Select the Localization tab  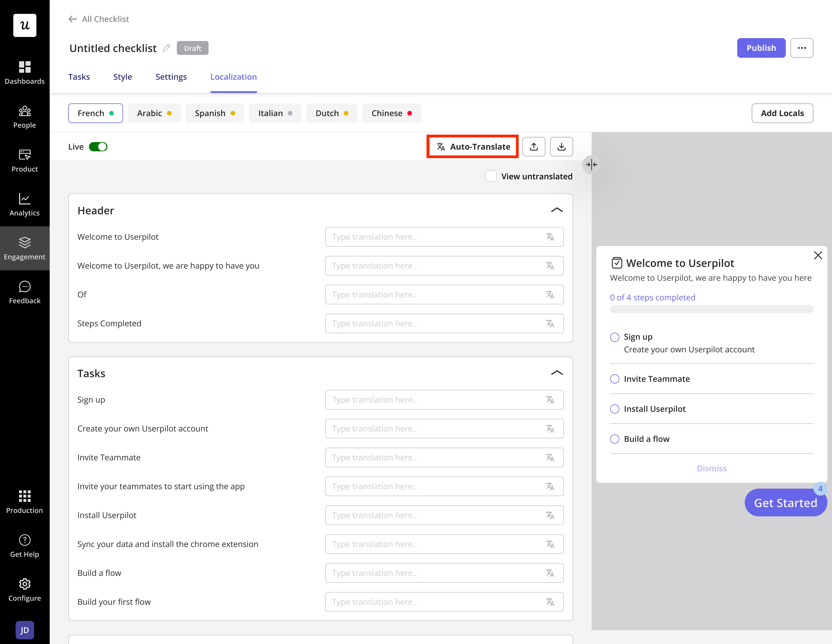coord(234,77)
